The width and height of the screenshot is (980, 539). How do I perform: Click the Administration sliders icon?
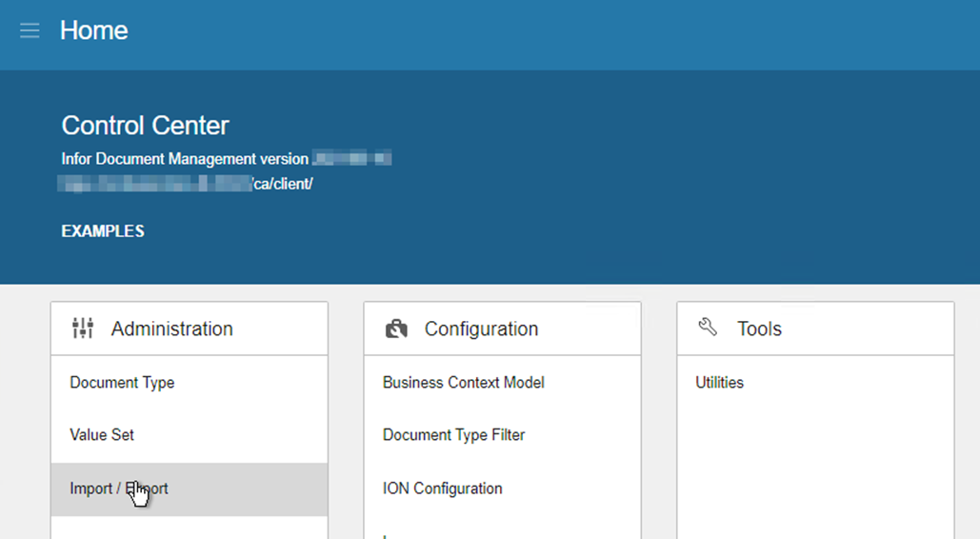(x=83, y=329)
